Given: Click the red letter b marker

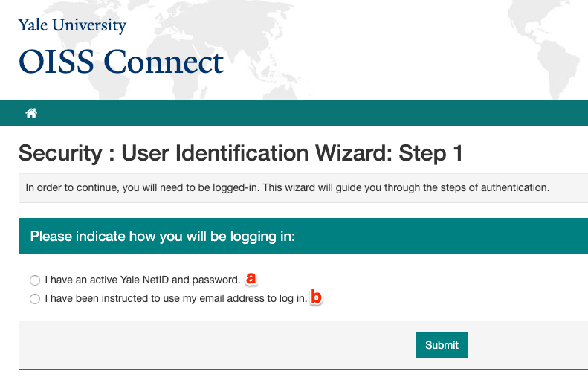Looking at the screenshot, I should (316, 298).
